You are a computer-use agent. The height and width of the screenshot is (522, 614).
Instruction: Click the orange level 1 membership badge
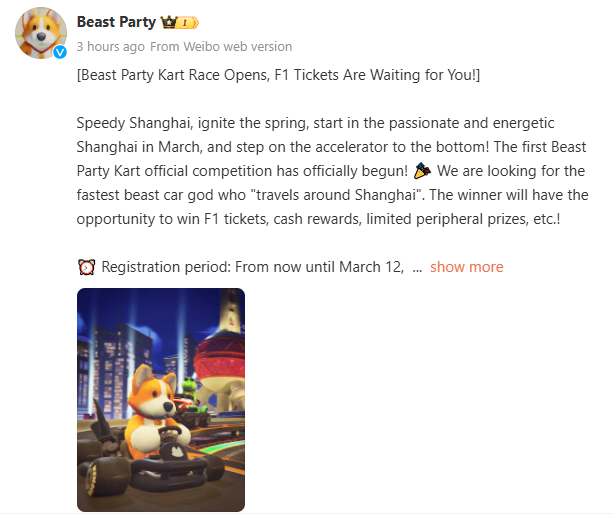pos(187,22)
